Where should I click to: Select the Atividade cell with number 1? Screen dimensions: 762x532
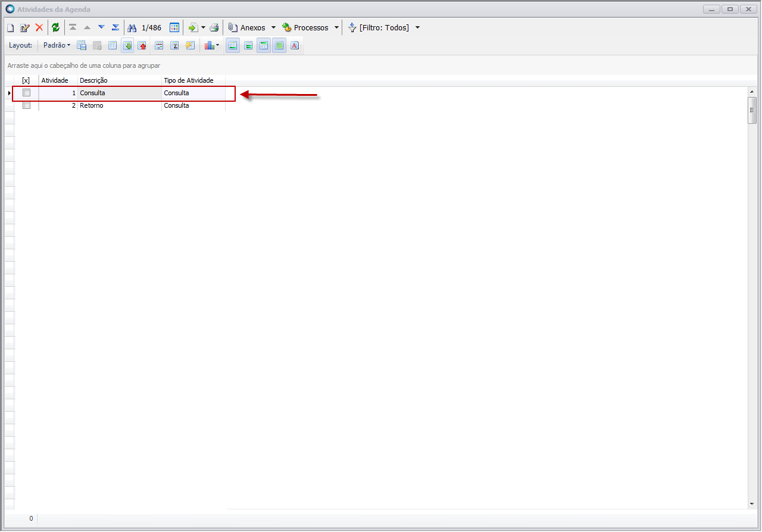point(58,93)
